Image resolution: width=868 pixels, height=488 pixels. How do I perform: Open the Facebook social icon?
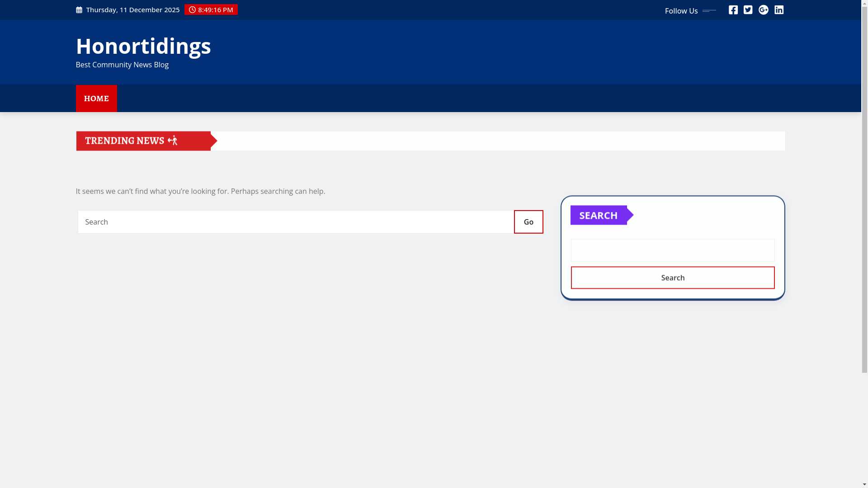pyautogui.click(x=733, y=10)
